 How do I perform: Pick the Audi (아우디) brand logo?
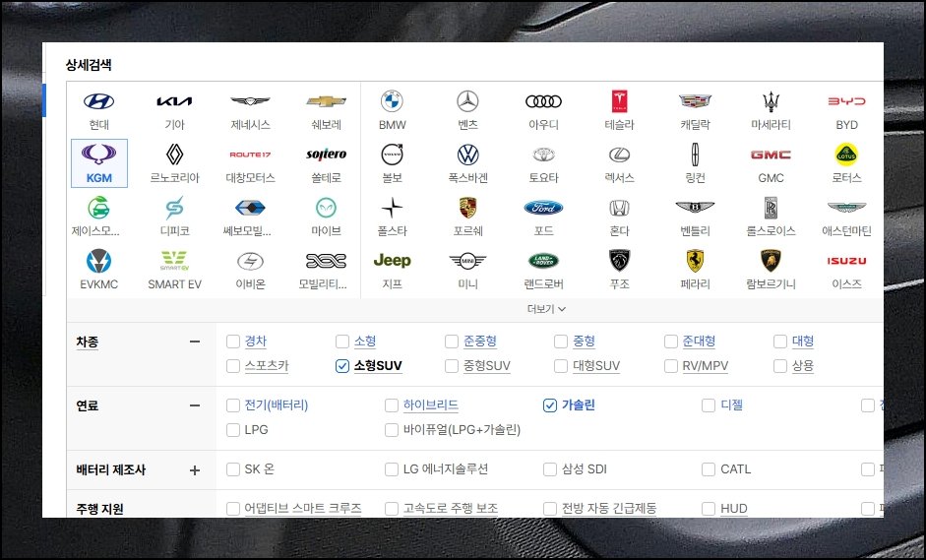(543, 101)
